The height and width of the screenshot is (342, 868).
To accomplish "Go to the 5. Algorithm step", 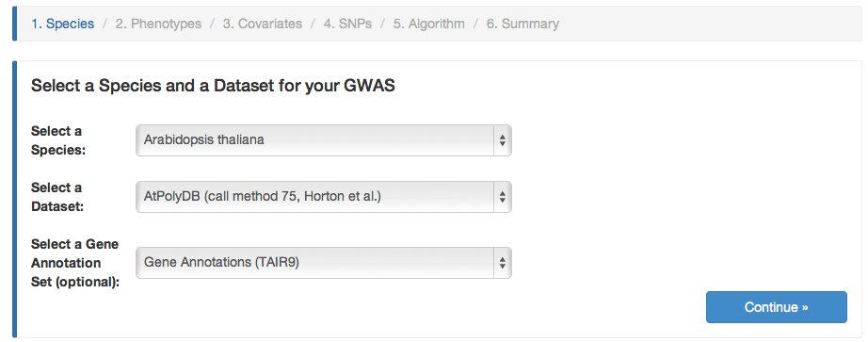I will (429, 24).
